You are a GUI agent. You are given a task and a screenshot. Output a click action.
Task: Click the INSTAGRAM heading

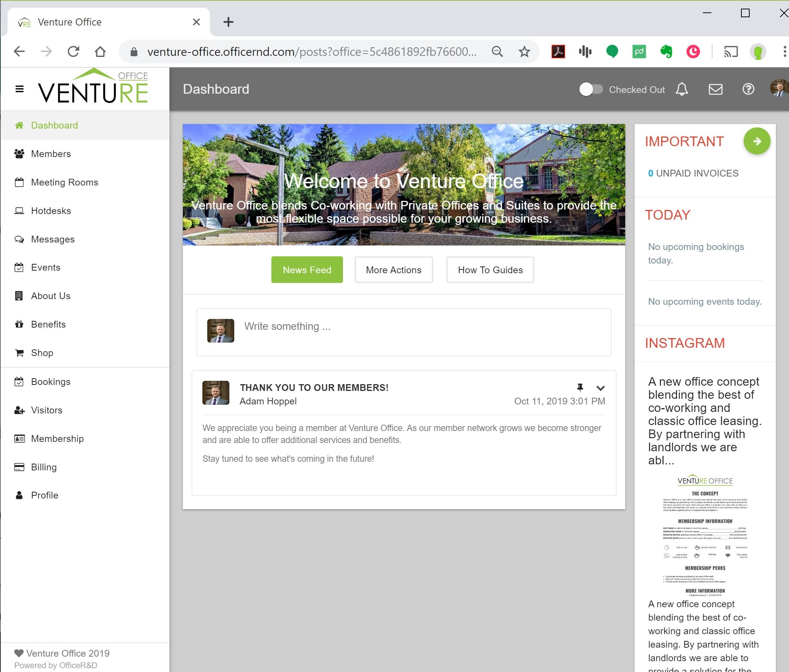[x=685, y=343]
